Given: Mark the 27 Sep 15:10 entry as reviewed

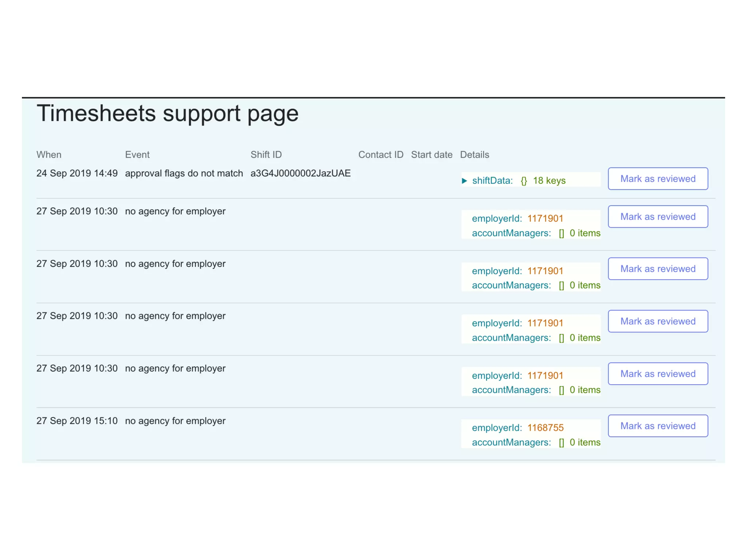Looking at the screenshot, I should [x=658, y=426].
